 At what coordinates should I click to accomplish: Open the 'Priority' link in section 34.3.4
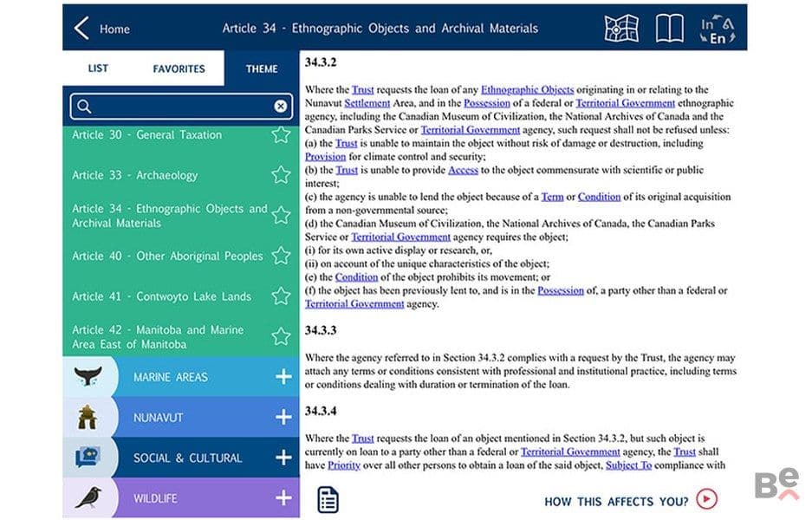coord(344,465)
